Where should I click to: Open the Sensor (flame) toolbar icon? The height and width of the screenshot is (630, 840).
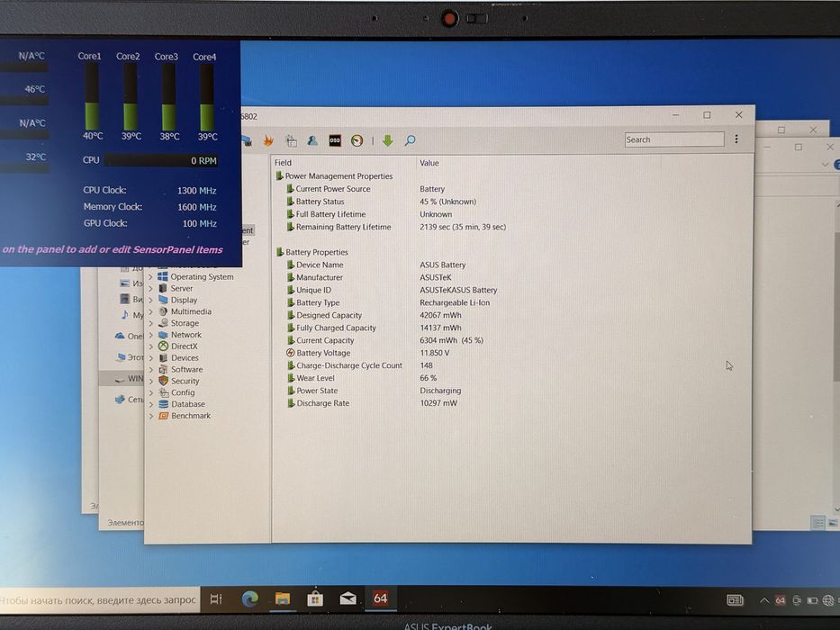tap(268, 140)
